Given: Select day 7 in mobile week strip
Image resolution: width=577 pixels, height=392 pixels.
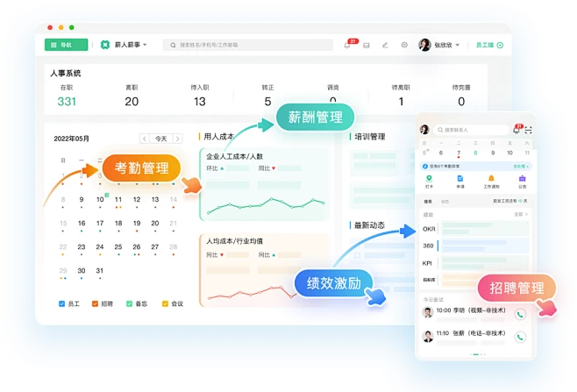Looking at the screenshot, I should [x=459, y=153].
